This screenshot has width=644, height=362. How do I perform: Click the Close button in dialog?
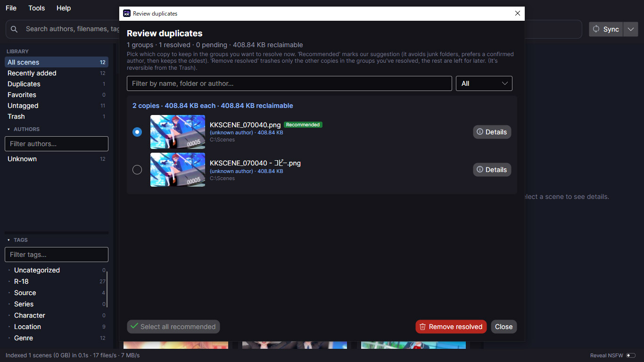click(504, 327)
